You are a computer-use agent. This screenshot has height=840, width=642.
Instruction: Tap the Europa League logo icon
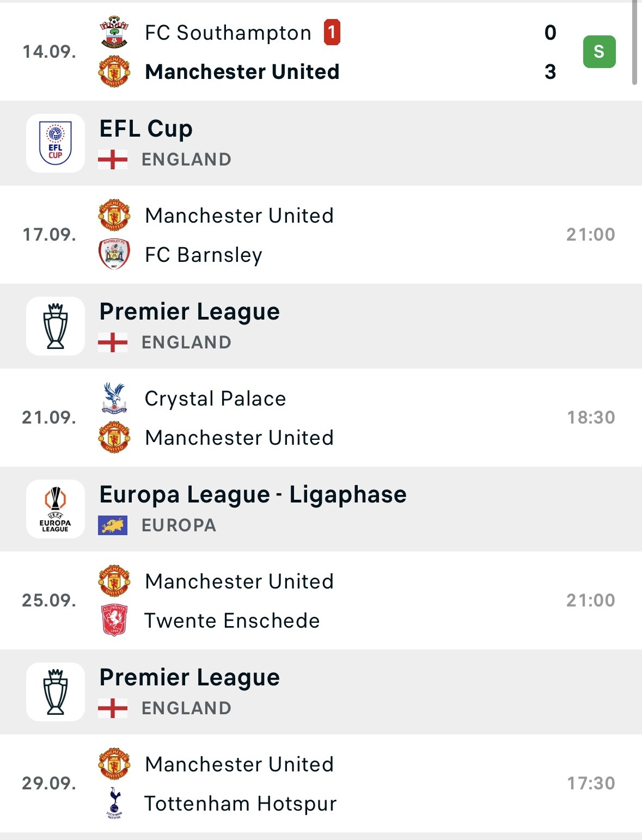[x=56, y=509]
